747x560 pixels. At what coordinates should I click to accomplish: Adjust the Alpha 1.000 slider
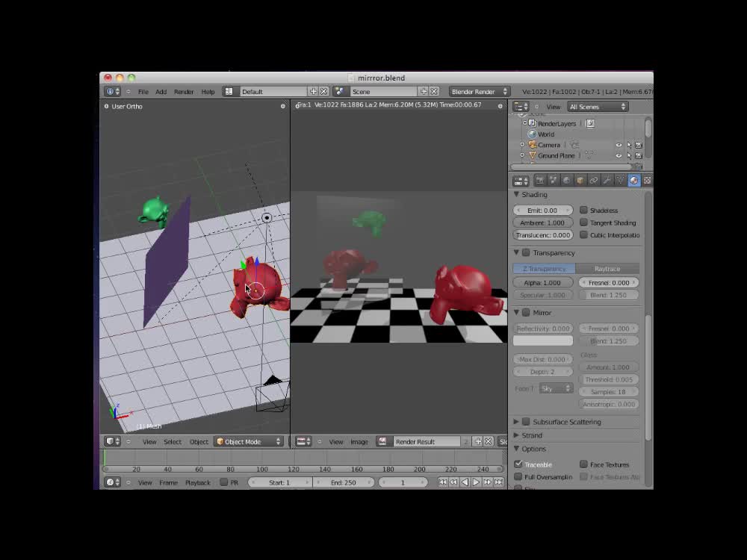(542, 282)
